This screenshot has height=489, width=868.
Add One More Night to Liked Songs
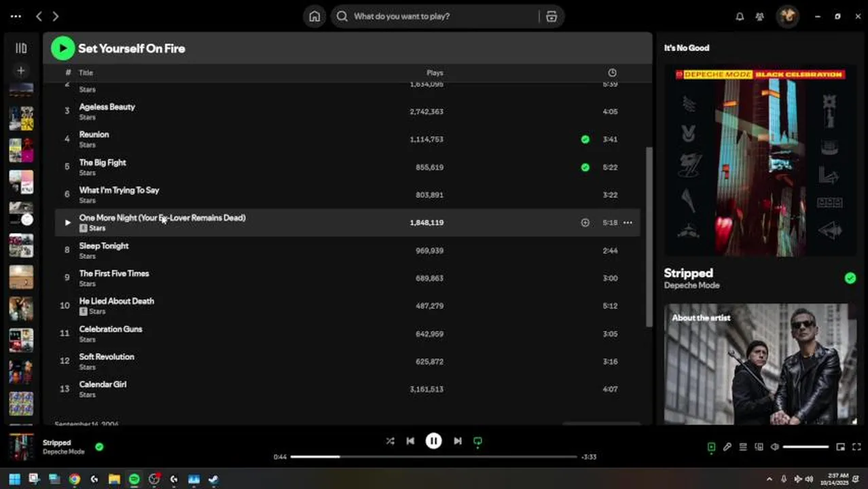tap(585, 223)
